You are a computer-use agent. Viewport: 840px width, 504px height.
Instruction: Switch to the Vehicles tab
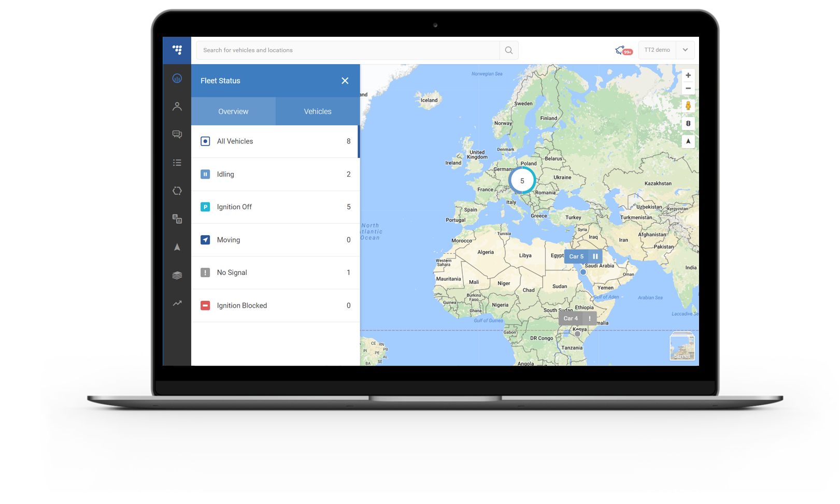click(x=318, y=111)
